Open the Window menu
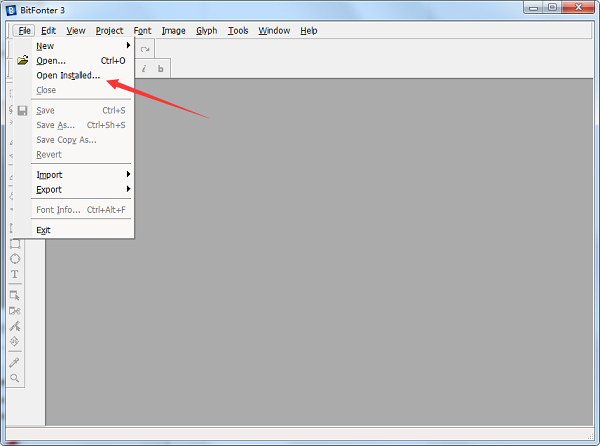 coord(274,31)
